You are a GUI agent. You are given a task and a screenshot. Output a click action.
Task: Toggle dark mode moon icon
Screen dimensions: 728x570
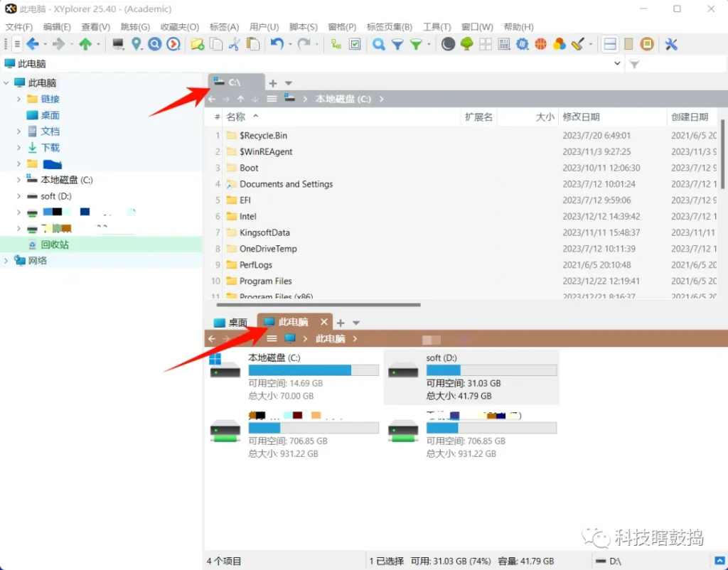(448, 44)
